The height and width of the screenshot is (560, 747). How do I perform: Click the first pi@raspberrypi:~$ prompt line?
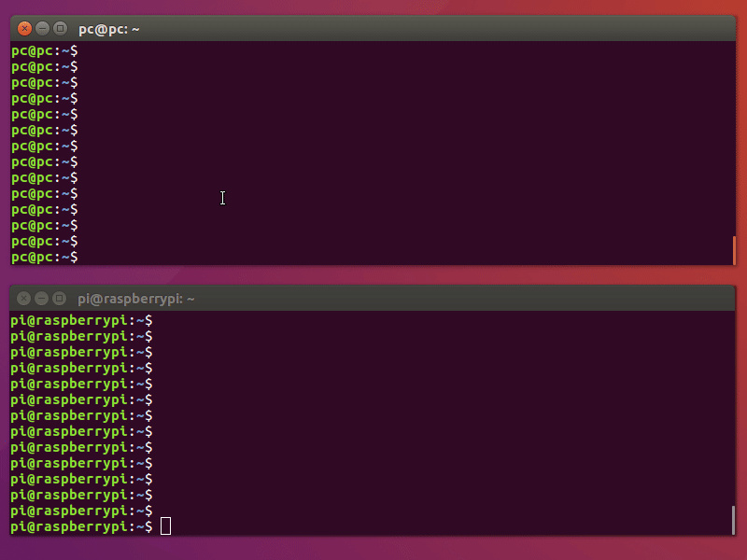coord(79,320)
